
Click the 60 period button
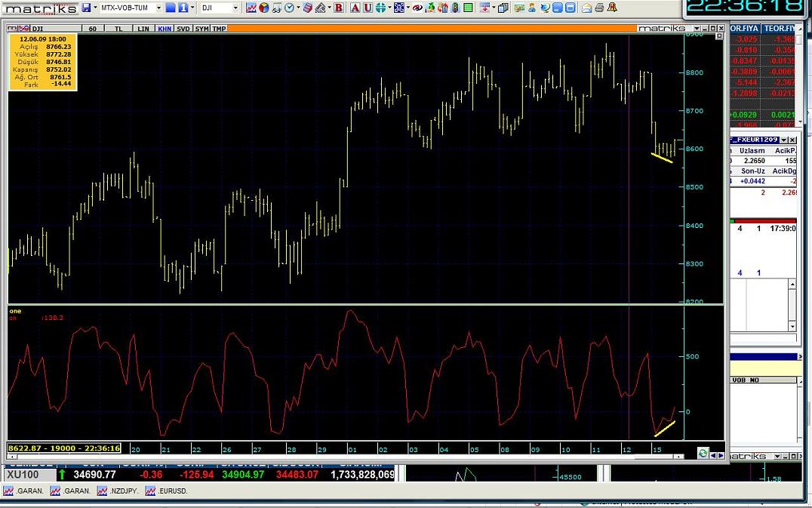pyautogui.click(x=92, y=29)
